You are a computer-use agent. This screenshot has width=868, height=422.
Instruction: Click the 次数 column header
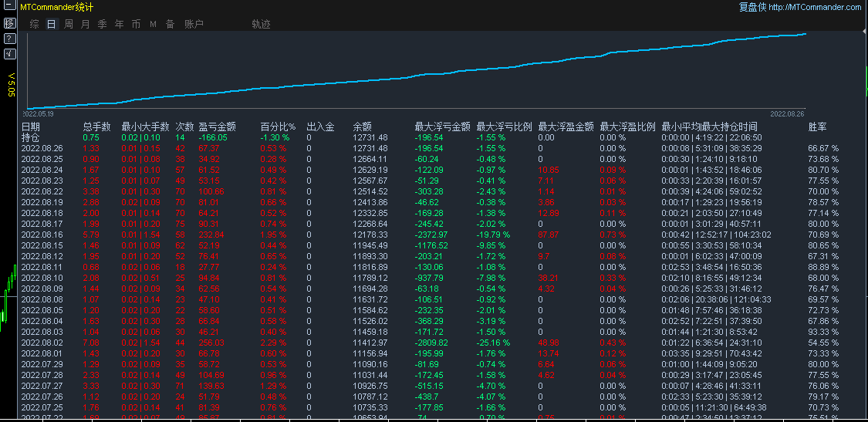(185, 127)
